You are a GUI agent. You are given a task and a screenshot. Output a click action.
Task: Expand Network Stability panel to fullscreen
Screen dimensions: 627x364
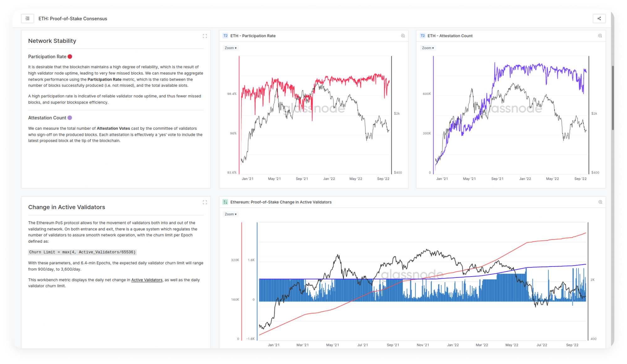coord(205,36)
